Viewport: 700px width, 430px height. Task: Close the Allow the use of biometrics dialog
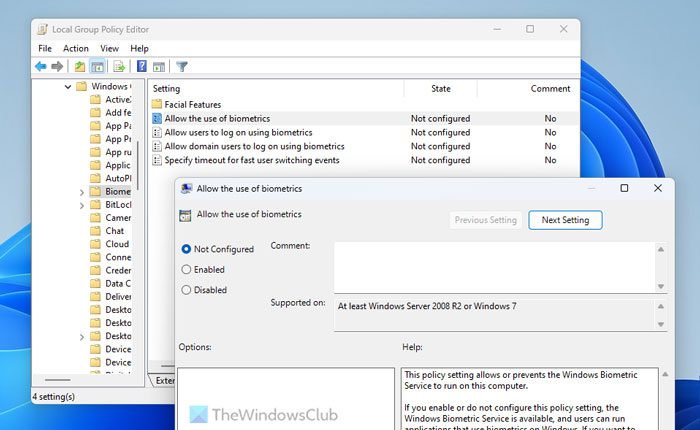pos(658,188)
